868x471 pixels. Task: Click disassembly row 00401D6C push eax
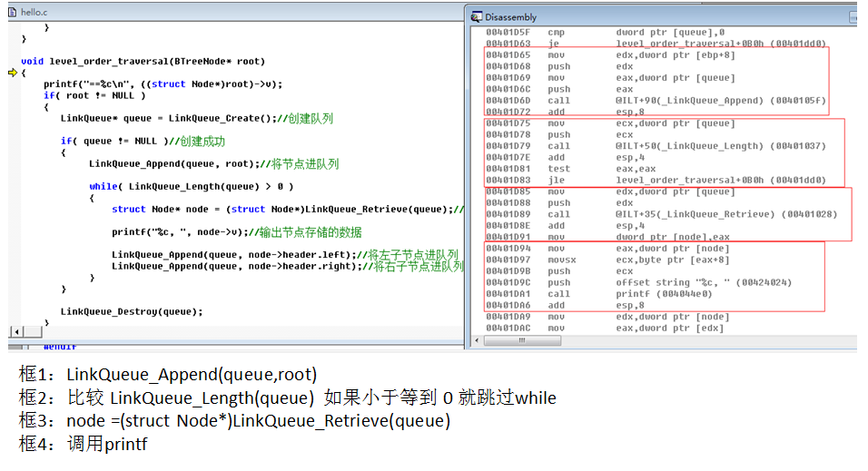[x=559, y=89]
